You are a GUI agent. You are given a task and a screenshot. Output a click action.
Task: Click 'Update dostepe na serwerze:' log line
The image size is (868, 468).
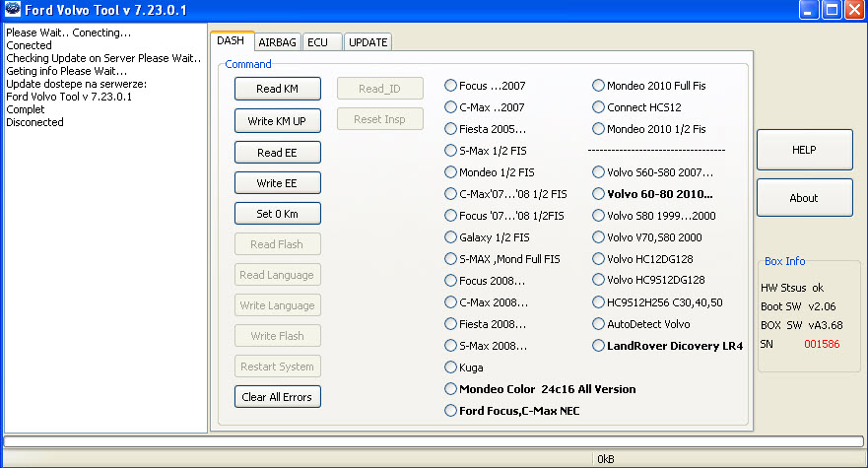[77, 84]
